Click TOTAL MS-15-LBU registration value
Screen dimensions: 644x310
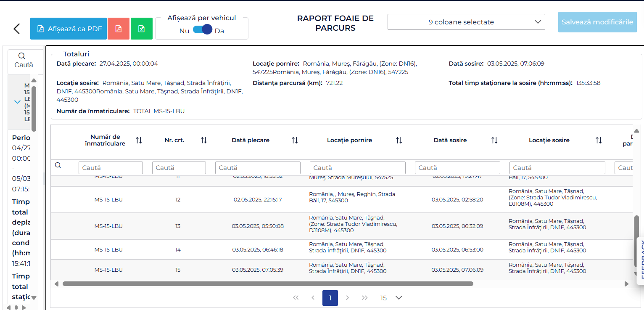(x=159, y=111)
